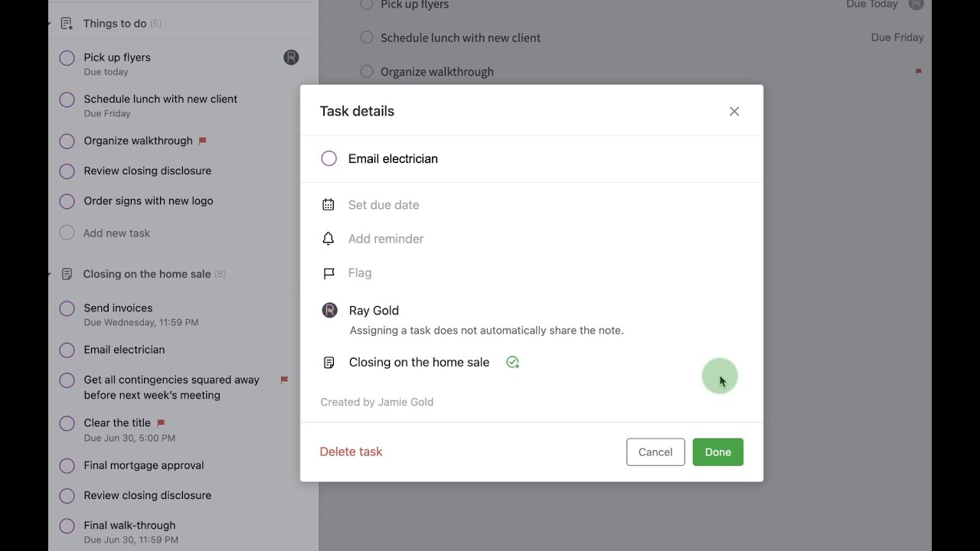Click Closing on the home sale note icon in sidebar
The image size is (980, 551).
pyautogui.click(x=67, y=274)
